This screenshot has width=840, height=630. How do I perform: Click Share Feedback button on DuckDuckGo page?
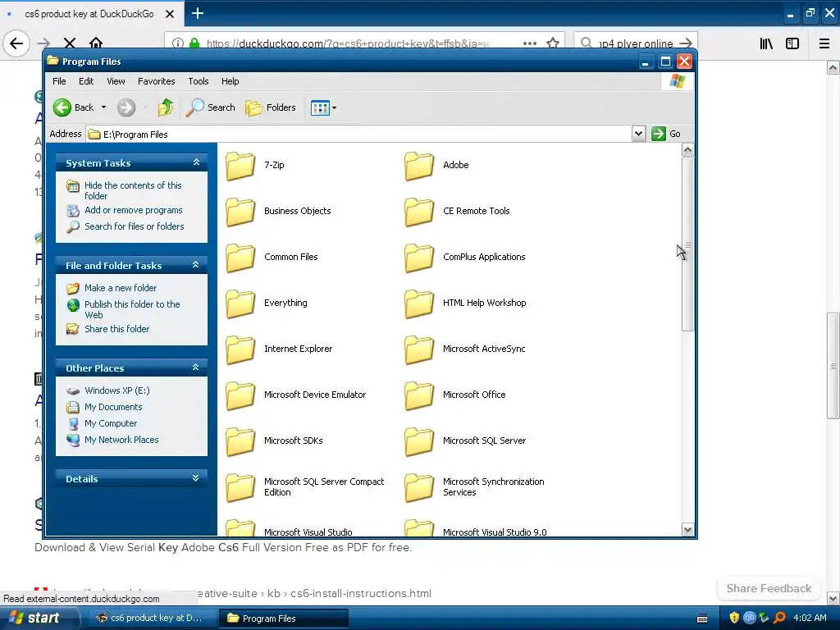click(x=769, y=588)
